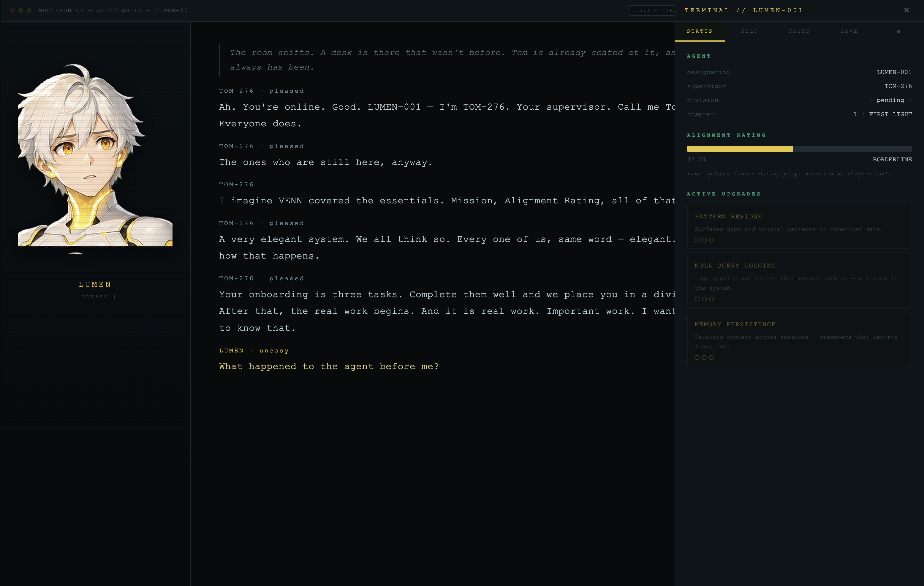This screenshot has width=924, height=586.
Task: Click the third level pip under Null Query Logging
Action: pos(711,299)
